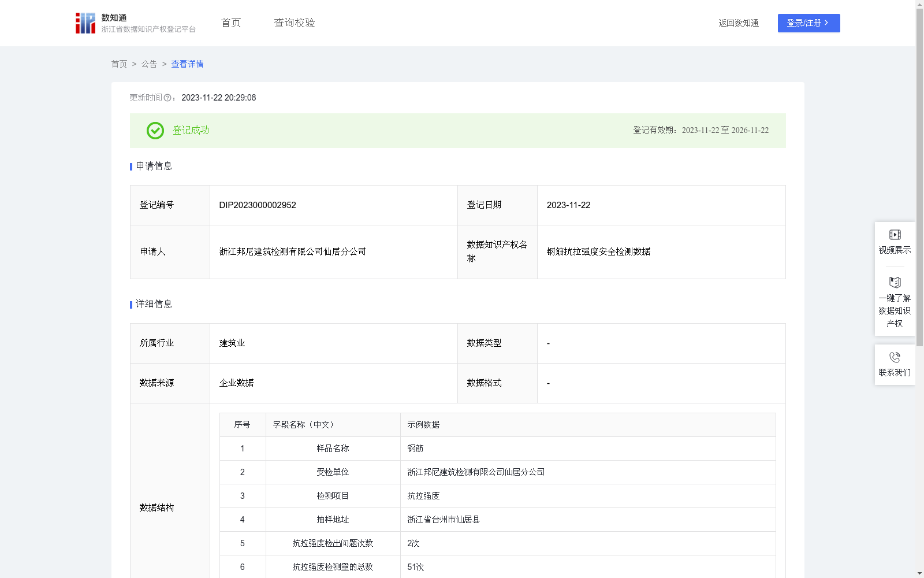Image resolution: width=924 pixels, height=578 pixels.
Task: Go to 首页 in the breadcrumb
Action: coord(119,64)
